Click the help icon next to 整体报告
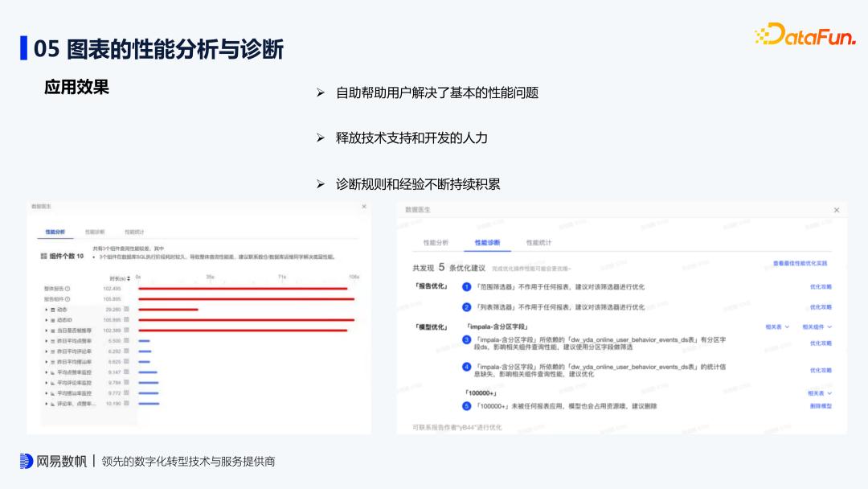Viewport: 868px width, 489px height. coord(67,288)
